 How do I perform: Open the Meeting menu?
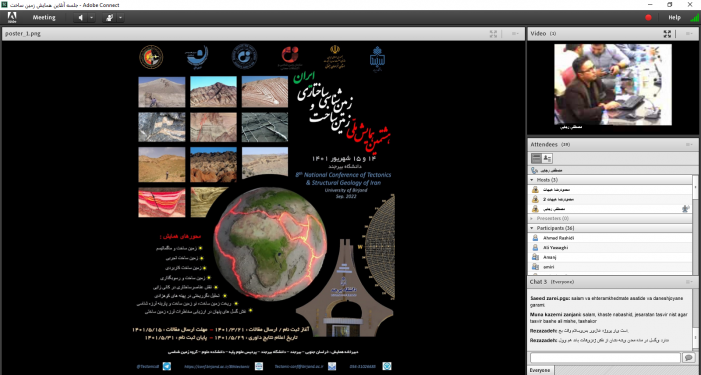pyautogui.click(x=44, y=17)
